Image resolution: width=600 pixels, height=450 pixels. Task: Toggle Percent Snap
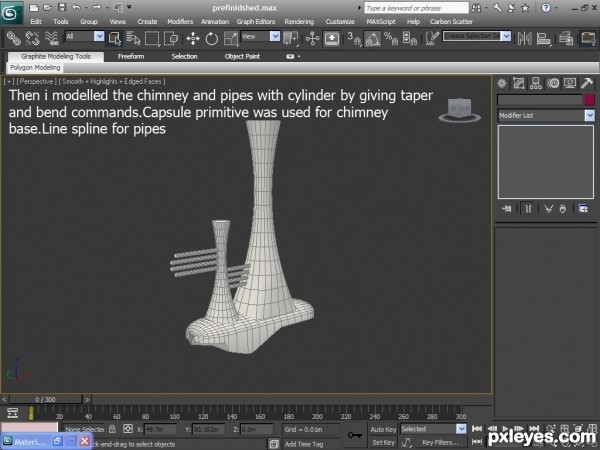click(x=391, y=38)
